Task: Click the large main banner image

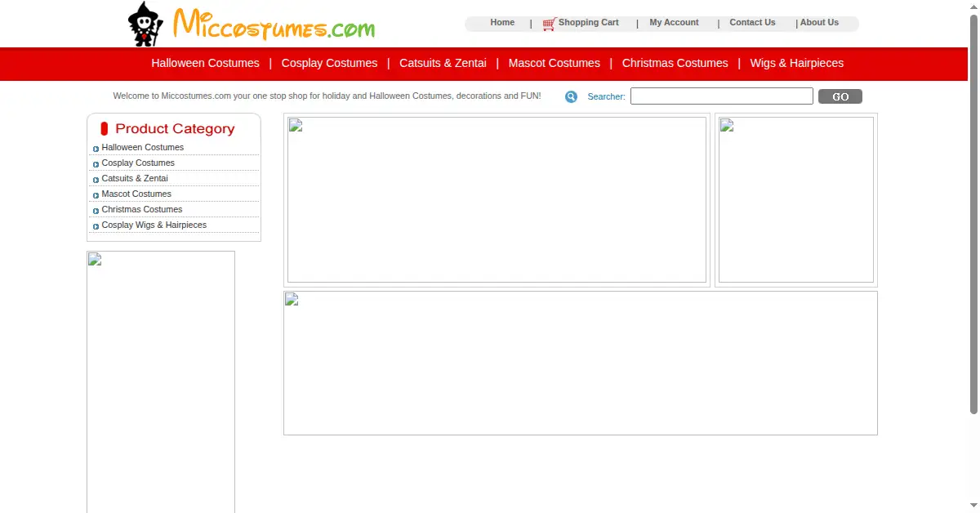Action: [x=497, y=200]
